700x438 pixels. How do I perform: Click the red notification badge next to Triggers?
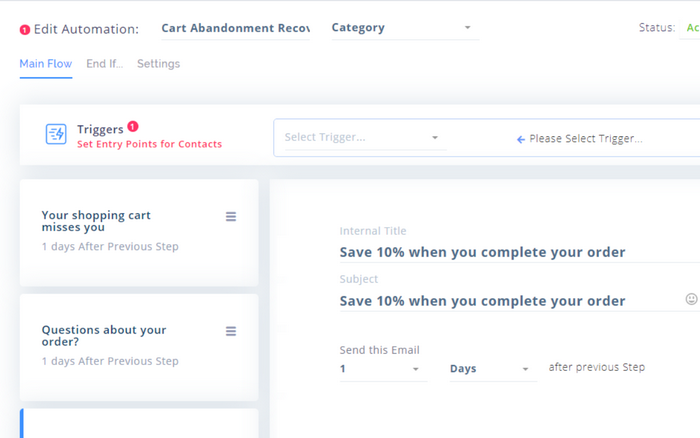133,126
